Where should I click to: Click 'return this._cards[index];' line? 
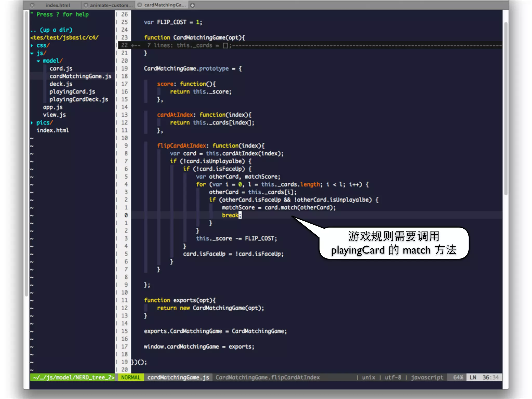coord(212,123)
